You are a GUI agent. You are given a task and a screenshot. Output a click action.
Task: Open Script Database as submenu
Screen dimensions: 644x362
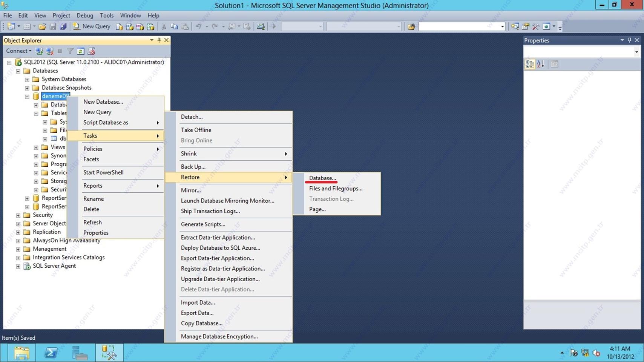click(115, 123)
